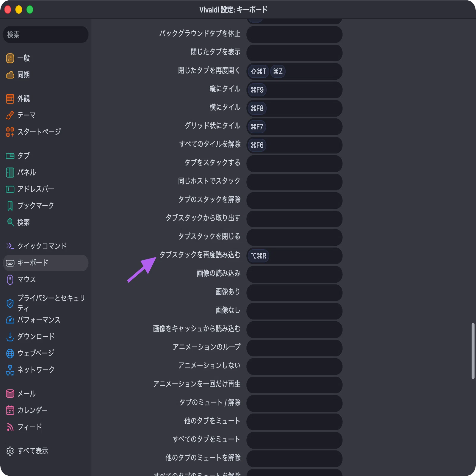The height and width of the screenshot is (476, 476).
Task: Click shortcut field for 他のタブのミュートを解除
Action: pyautogui.click(x=294, y=459)
